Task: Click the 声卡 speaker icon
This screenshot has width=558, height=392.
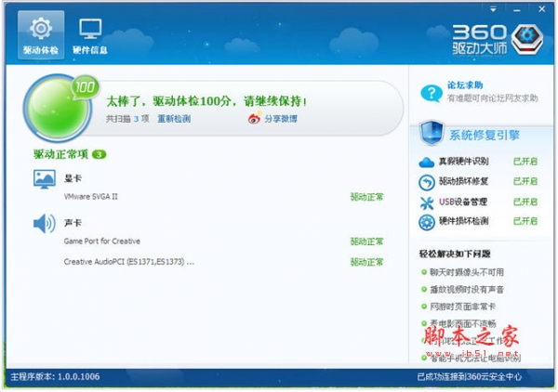Action: click(x=45, y=224)
